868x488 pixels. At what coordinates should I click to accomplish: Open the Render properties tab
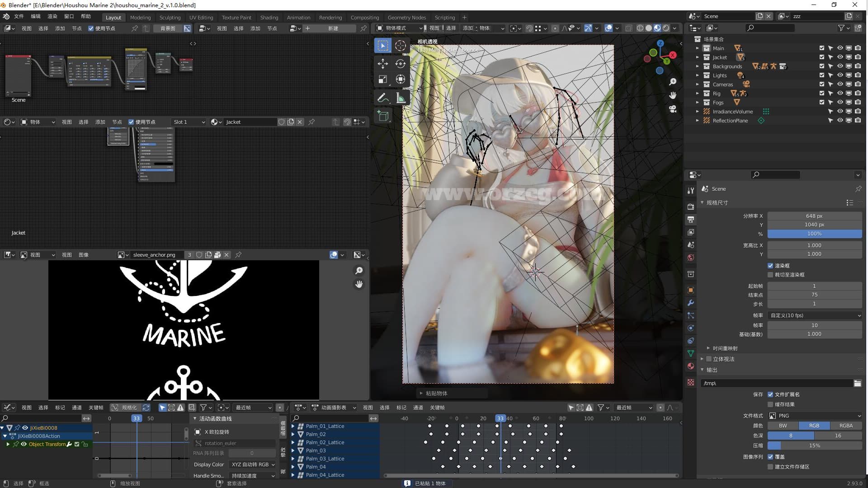(690, 206)
